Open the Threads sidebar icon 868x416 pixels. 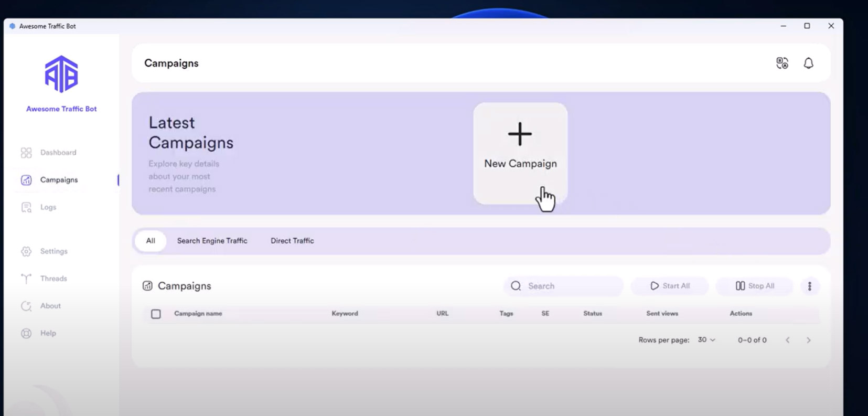pos(26,279)
